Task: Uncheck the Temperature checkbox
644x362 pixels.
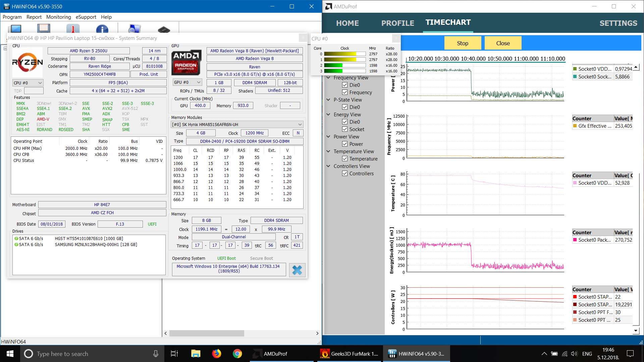Action: (x=344, y=159)
